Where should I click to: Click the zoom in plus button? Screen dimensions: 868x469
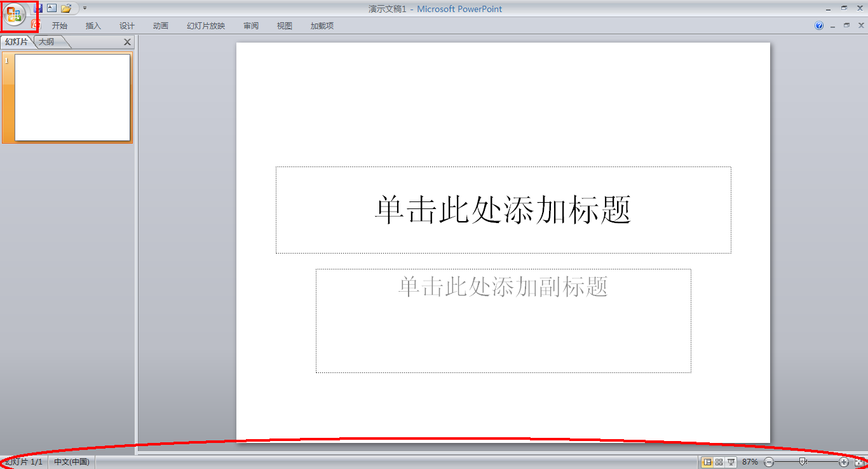click(x=844, y=462)
